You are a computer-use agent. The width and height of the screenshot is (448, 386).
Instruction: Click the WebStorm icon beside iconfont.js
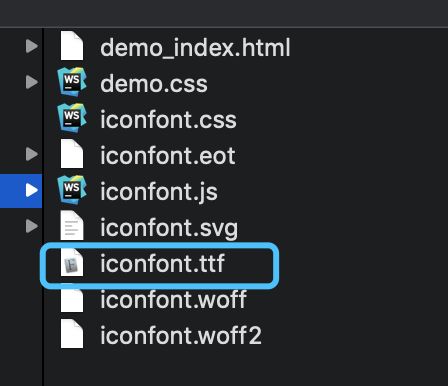tap(72, 190)
